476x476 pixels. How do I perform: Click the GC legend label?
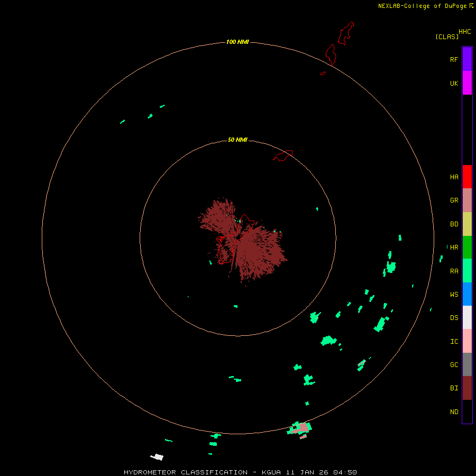point(454,365)
